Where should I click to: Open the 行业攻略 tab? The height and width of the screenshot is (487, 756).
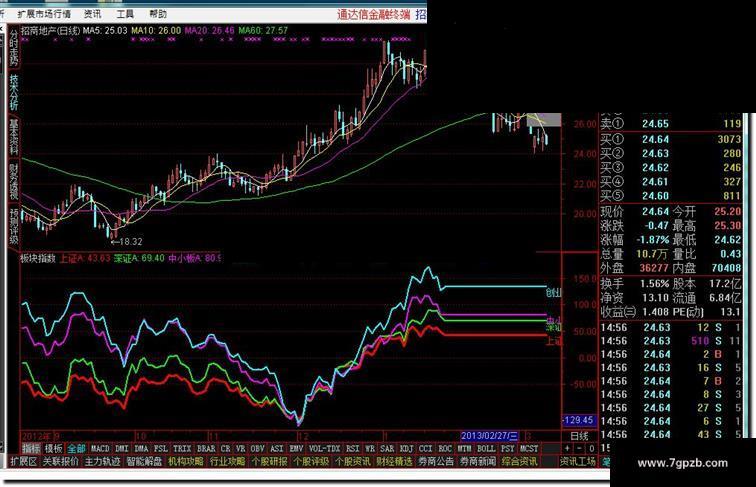pos(228,461)
